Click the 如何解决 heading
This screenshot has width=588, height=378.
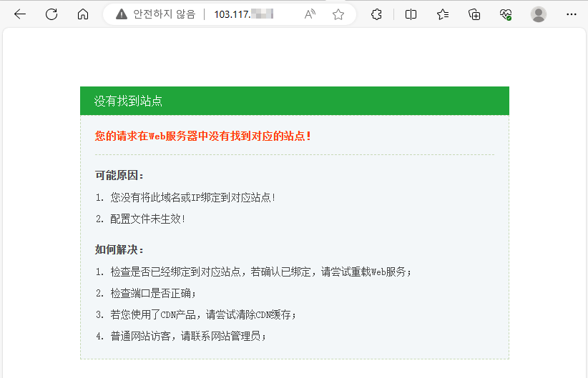click(x=119, y=249)
